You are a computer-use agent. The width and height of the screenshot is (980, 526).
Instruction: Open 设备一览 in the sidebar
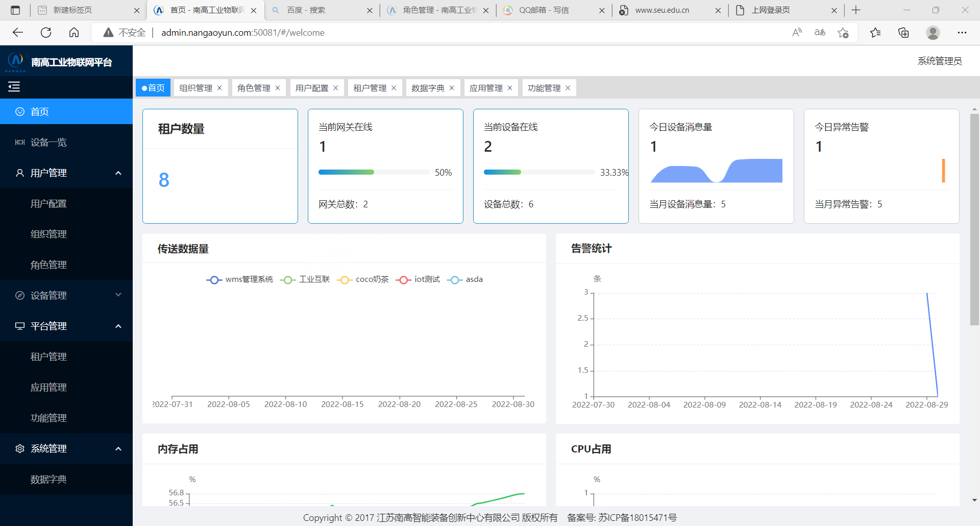[48, 142]
